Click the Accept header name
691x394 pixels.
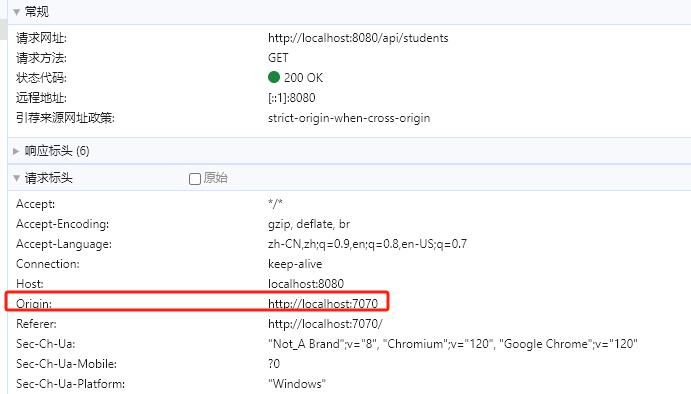[x=35, y=204]
